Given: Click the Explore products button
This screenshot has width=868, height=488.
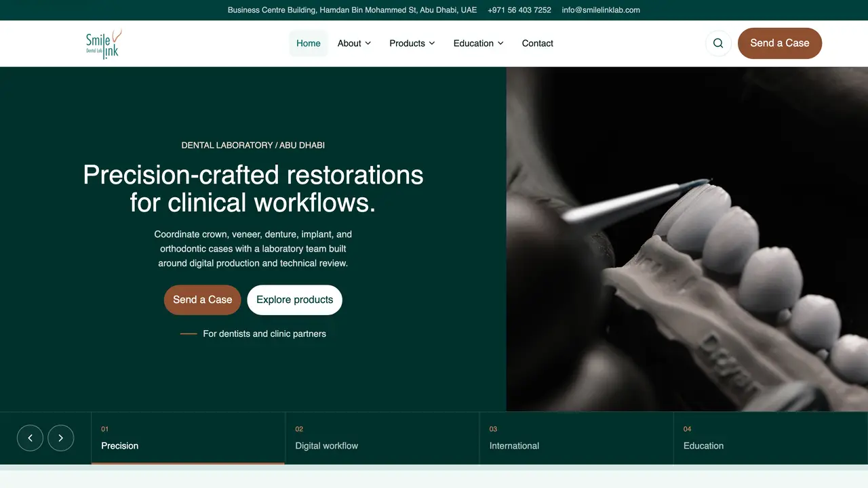Looking at the screenshot, I should coord(295,300).
